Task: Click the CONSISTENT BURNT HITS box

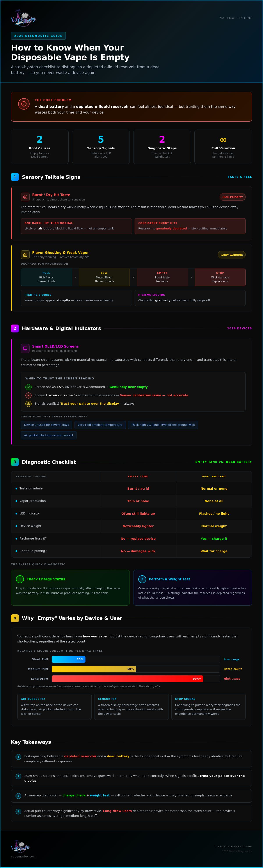Action: (190, 226)
